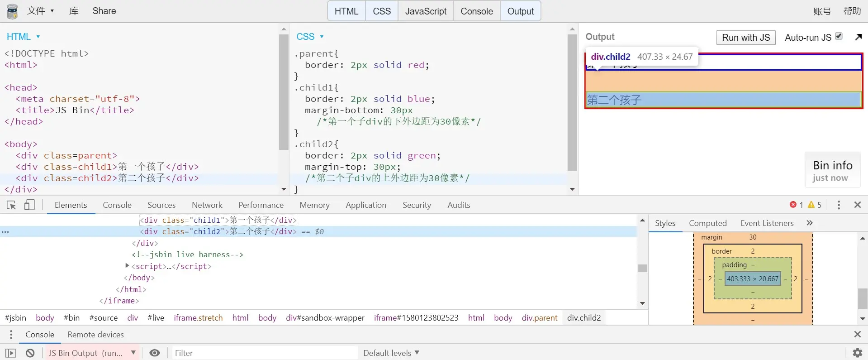Select the child1 div node in Elements tree
The width and height of the screenshot is (868, 360).
[218, 220]
